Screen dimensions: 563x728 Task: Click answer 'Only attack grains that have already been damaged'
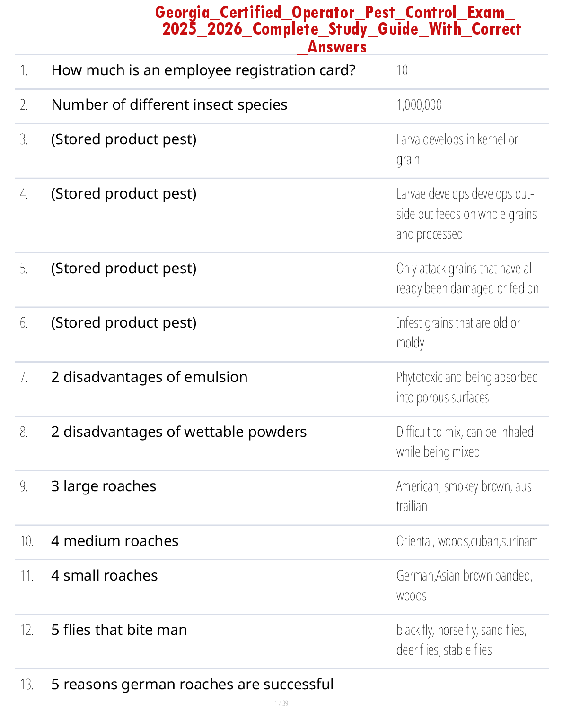(x=467, y=278)
